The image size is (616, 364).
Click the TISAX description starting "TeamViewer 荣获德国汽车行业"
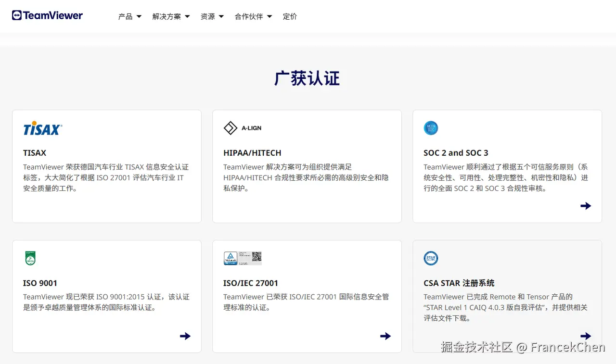(x=106, y=177)
